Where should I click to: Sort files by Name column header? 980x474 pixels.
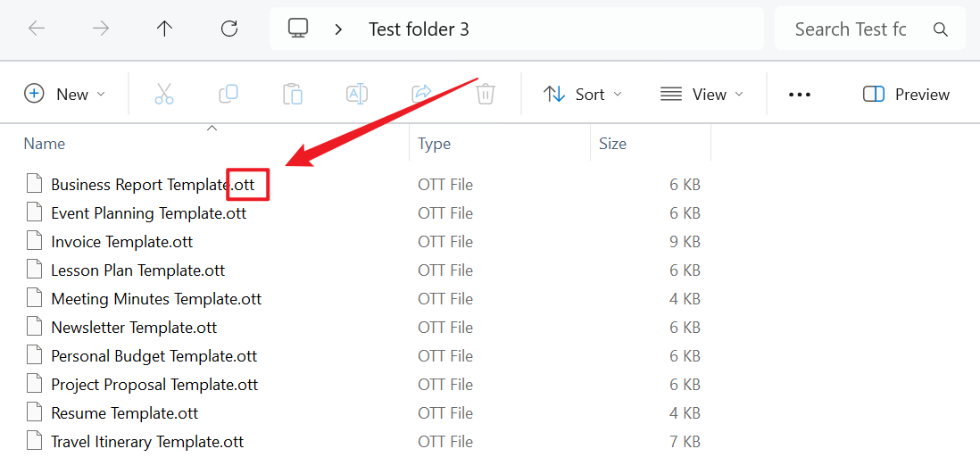tap(45, 144)
